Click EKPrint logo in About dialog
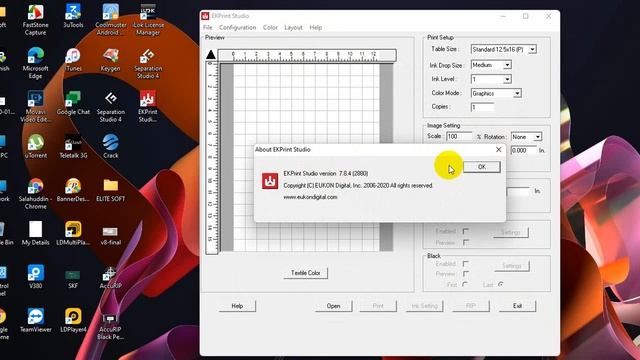Image resolution: width=640 pixels, height=360 pixels. point(270,181)
